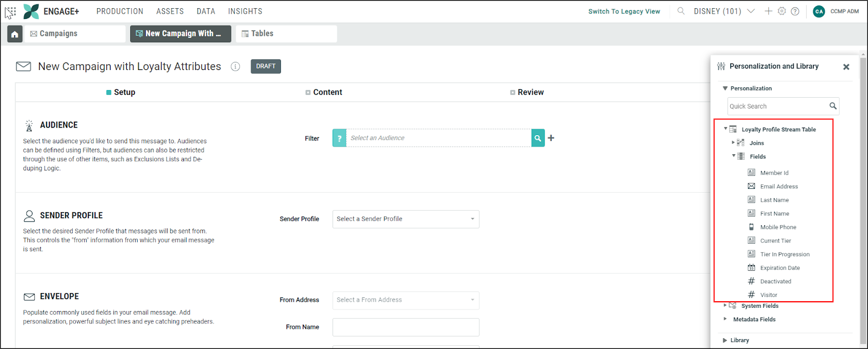Click campaign info icon beside title
This screenshot has width=868, height=349.
[235, 66]
